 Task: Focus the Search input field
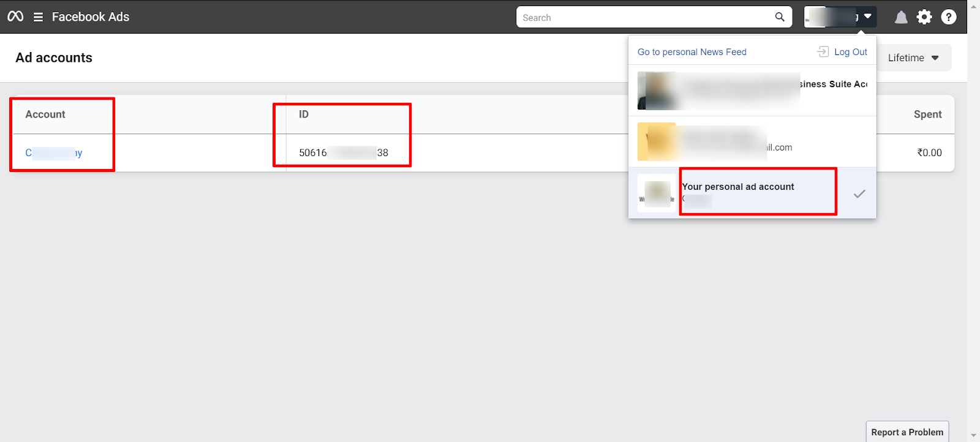pos(654,17)
